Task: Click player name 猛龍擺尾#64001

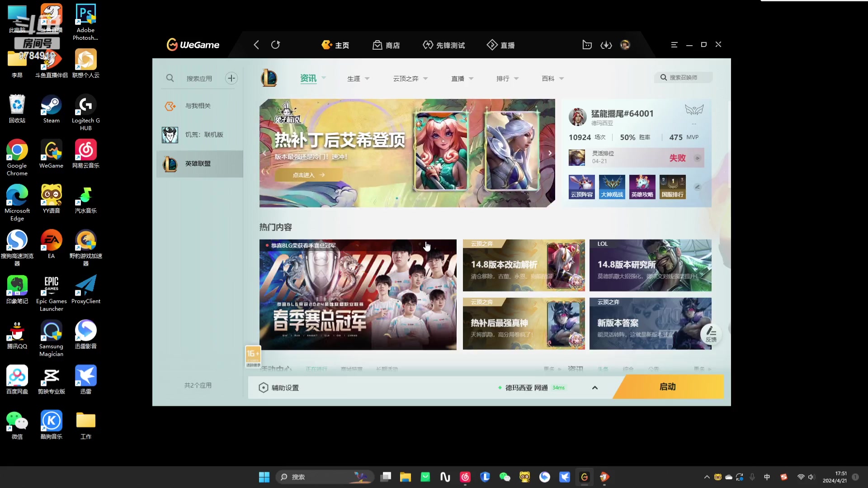Action: tap(622, 113)
